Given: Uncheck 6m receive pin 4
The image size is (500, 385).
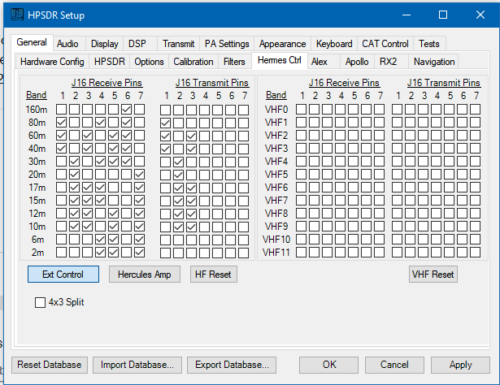Looking at the screenshot, I should click(x=100, y=239).
